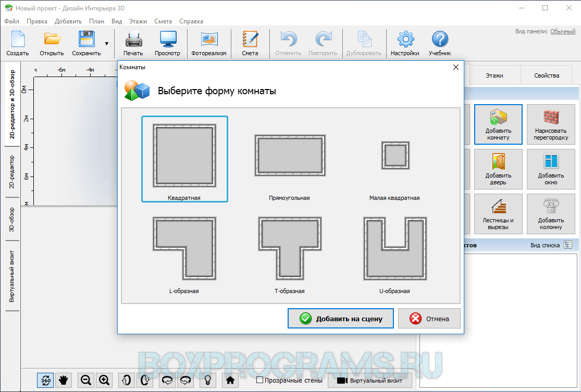Switch to the Этажи tab

tap(495, 75)
